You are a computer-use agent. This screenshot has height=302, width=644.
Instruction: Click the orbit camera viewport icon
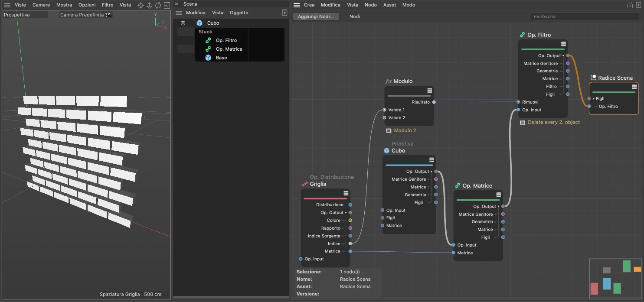[x=158, y=5]
